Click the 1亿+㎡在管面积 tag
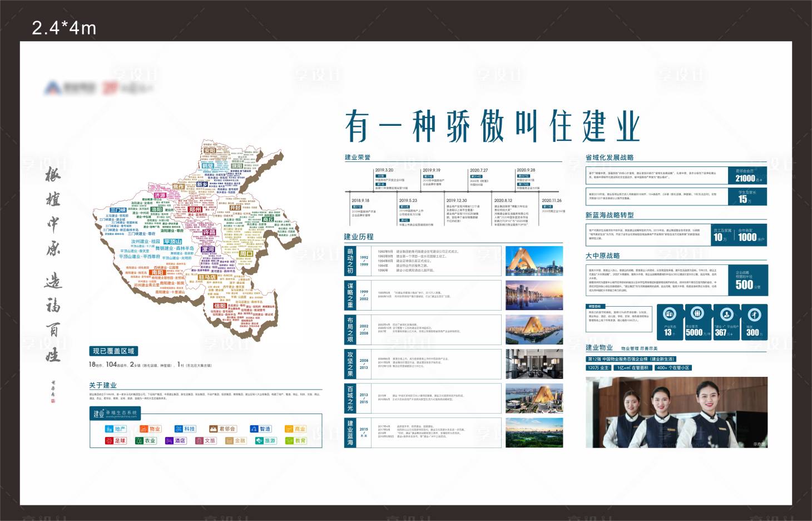 coord(632,367)
